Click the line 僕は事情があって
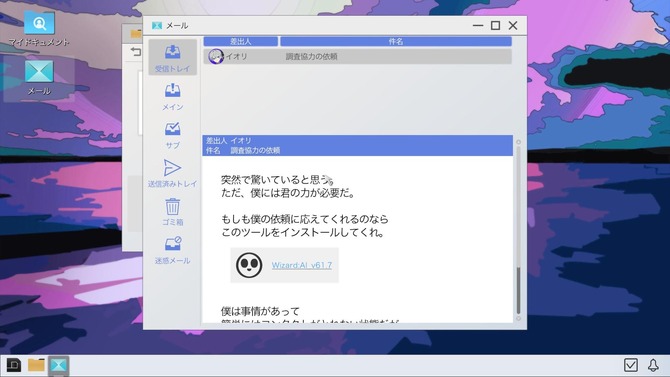670x377 pixels. pyautogui.click(x=260, y=311)
